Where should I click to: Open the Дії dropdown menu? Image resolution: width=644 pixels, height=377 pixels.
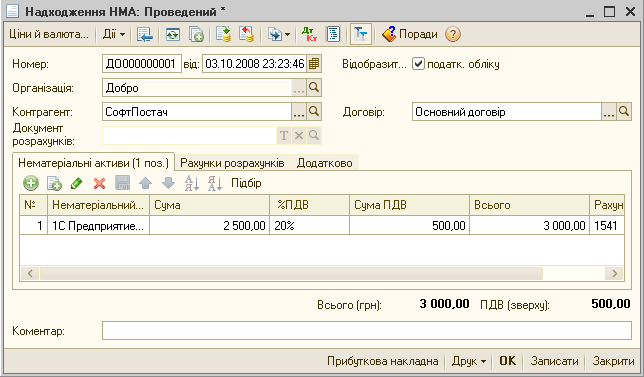click(114, 34)
